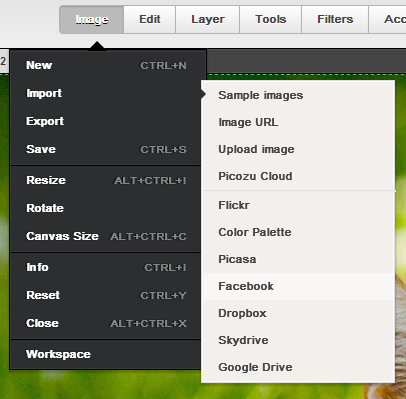Select Rotate in the Image menu
406x399 pixels.
click(106, 208)
